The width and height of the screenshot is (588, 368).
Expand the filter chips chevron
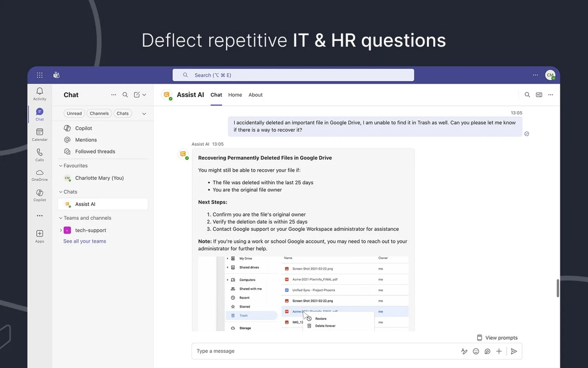pos(144,114)
